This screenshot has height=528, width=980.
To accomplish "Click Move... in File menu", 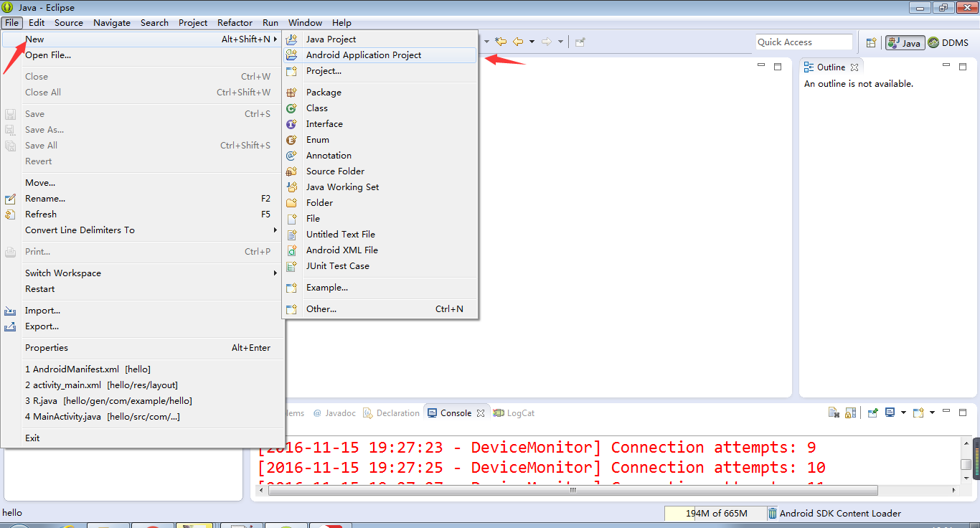I will click(x=143, y=183).
